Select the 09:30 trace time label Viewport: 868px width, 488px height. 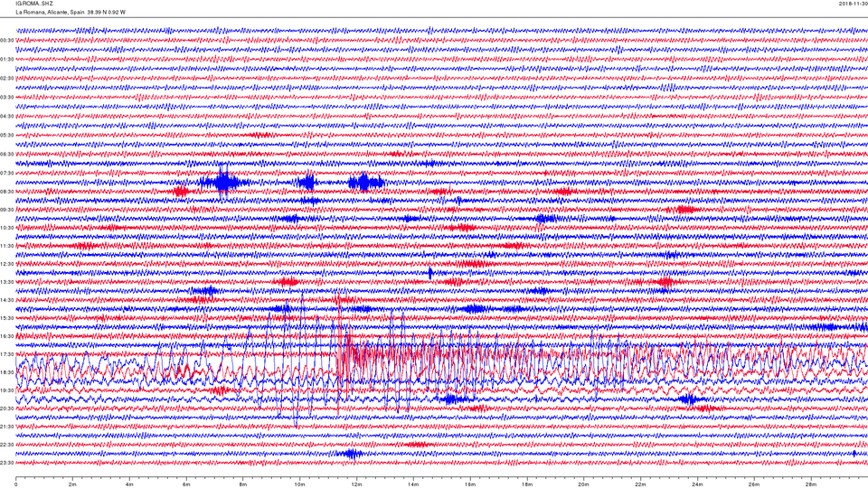click(x=6, y=210)
